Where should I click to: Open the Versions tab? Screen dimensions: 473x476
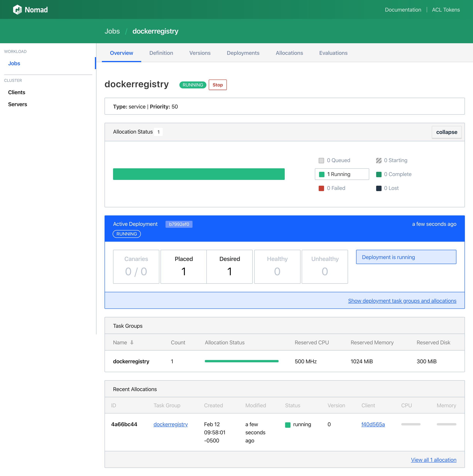(x=200, y=53)
